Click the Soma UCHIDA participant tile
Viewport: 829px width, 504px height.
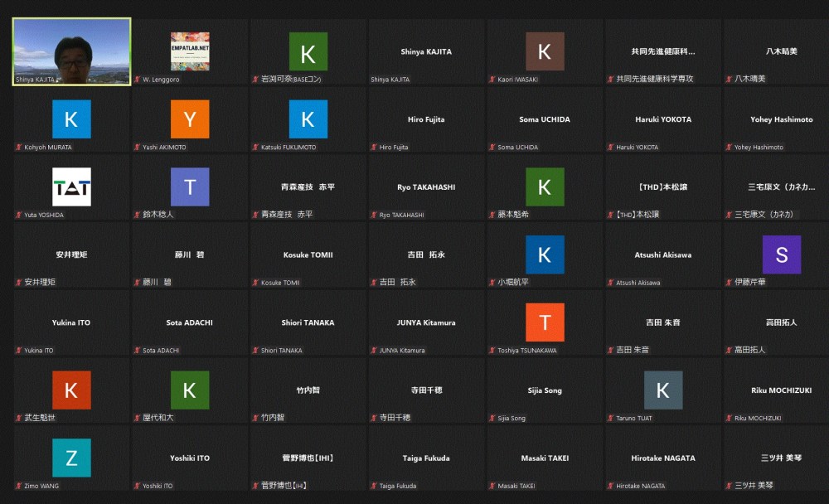[x=545, y=120]
